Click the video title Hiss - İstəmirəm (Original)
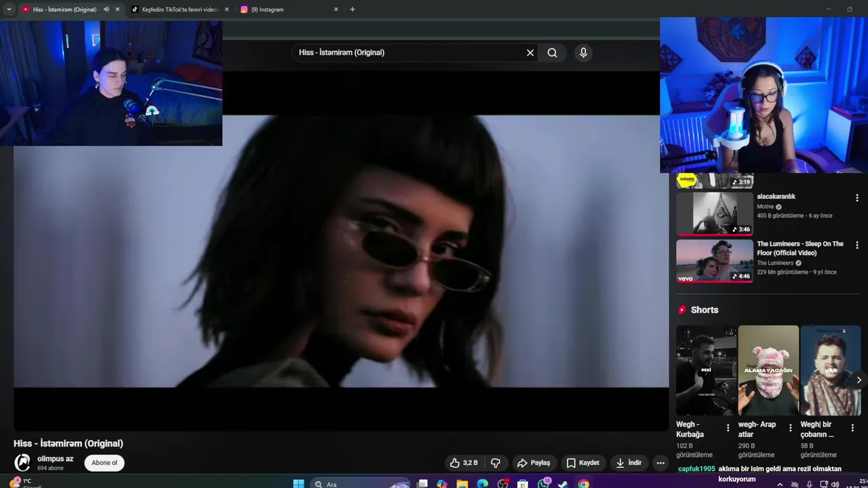The width and height of the screenshot is (868, 488). point(68,443)
